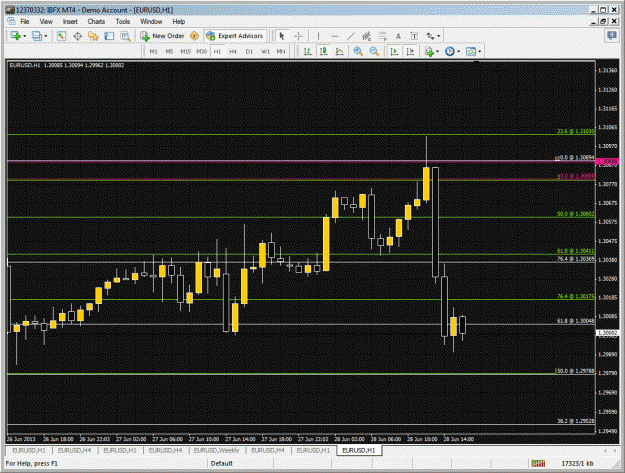Expand the New Chart dropdown arrow
This screenshot has height=473, width=625.
coord(25,36)
